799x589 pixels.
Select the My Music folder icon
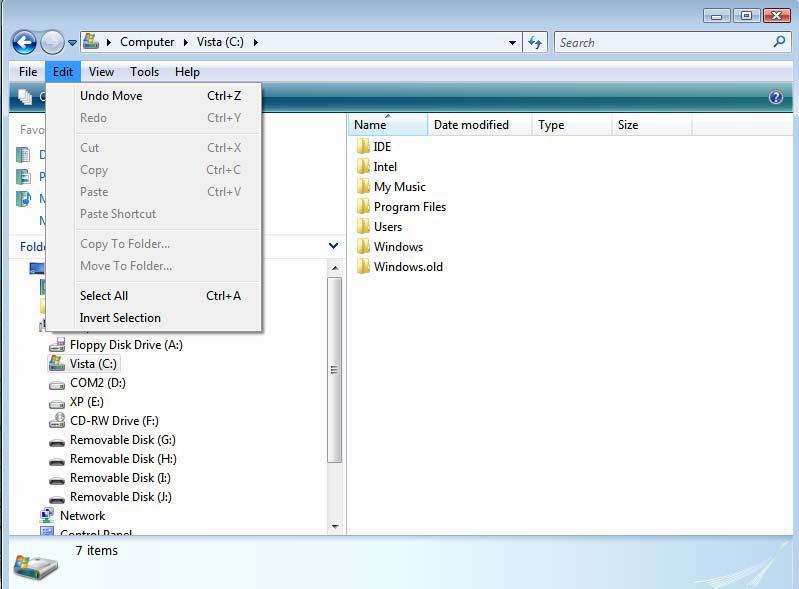pyautogui.click(x=363, y=186)
